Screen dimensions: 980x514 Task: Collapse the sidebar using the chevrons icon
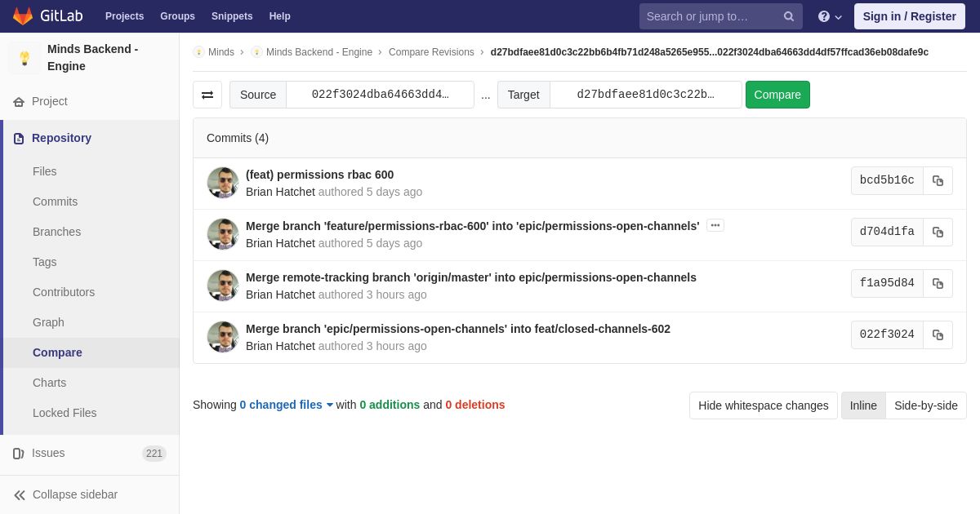coord(20,495)
